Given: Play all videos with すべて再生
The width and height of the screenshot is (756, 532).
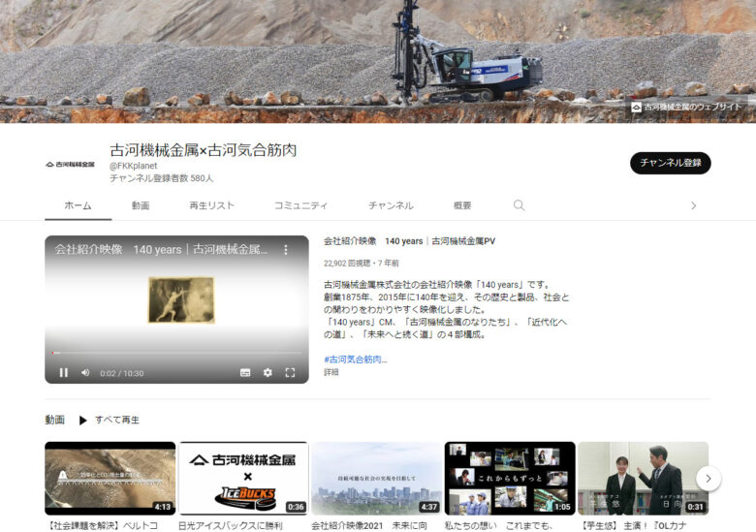Looking at the screenshot, I should pyautogui.click(x=117, y=421).
